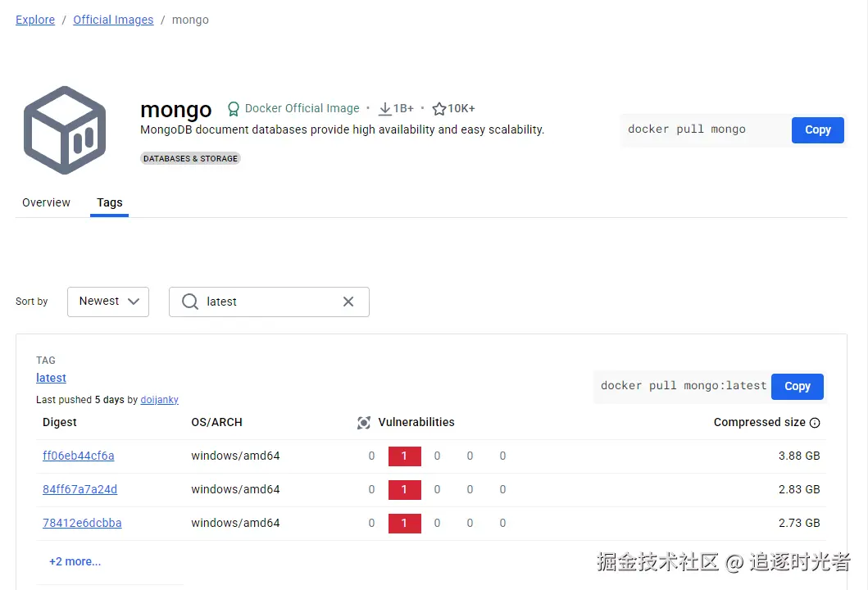Click the docker pull mongo:latest command text

point(684,386)
